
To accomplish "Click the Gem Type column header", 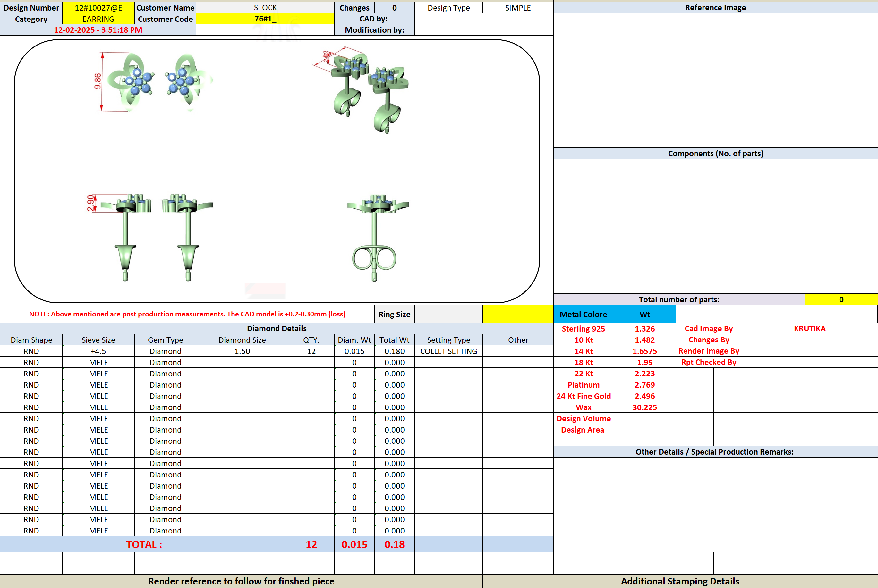I will (165, 340).
